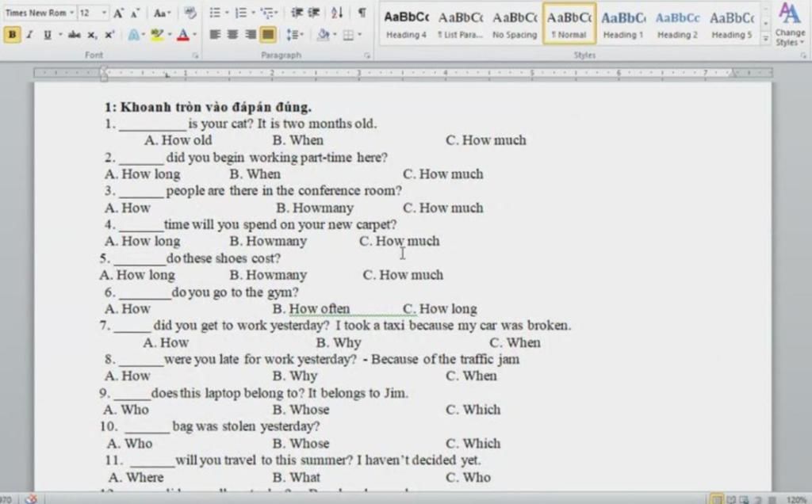Apply paragraph Shading fill icon
Viewport: 812px width, 504px height.
pos(324,35)
